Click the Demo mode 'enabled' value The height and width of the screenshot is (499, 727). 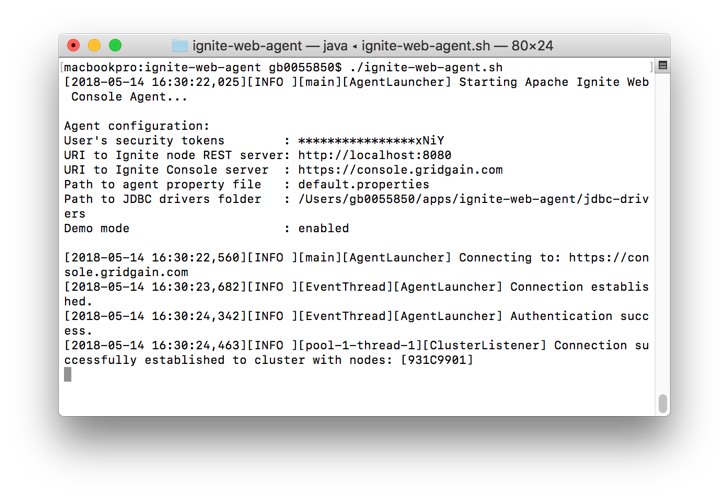(323, 228)
